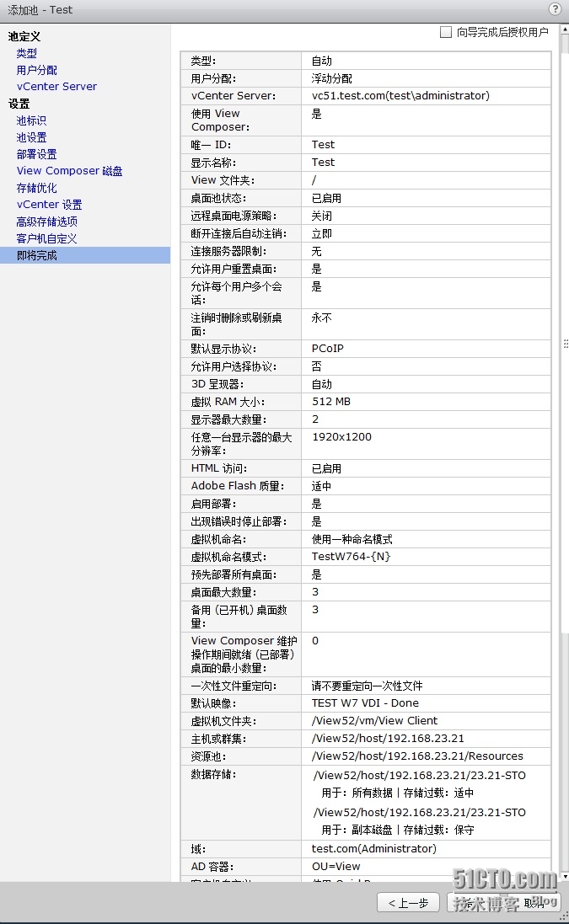The height and width of the screenshot is (924, 569).
Task: Click the 数据存储: label
Action: pos(213,774)
